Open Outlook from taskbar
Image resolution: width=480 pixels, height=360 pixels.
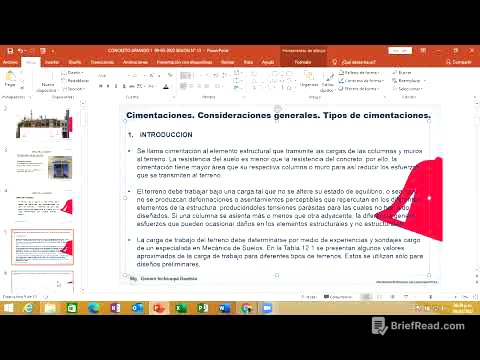pos(137,308)
